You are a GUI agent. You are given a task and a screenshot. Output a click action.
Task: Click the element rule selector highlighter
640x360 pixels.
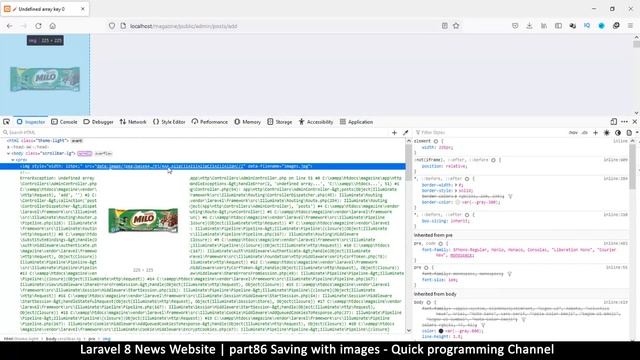(436, 141)
